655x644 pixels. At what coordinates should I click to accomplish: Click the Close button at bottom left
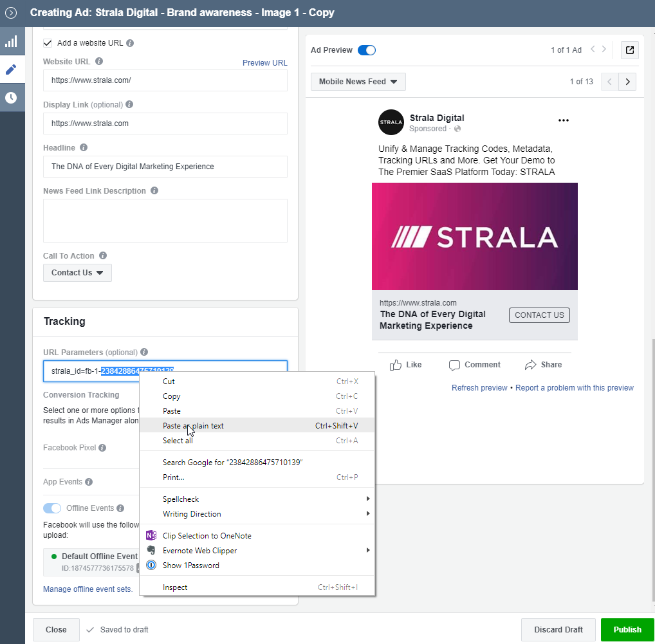(x=56, y=630)
